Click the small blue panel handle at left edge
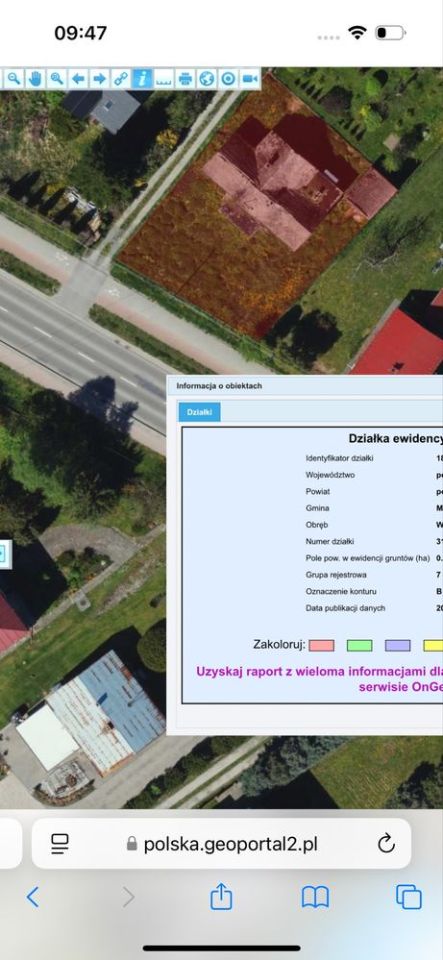The height and width of the screenshot is (960, 443). pos(4,554)
